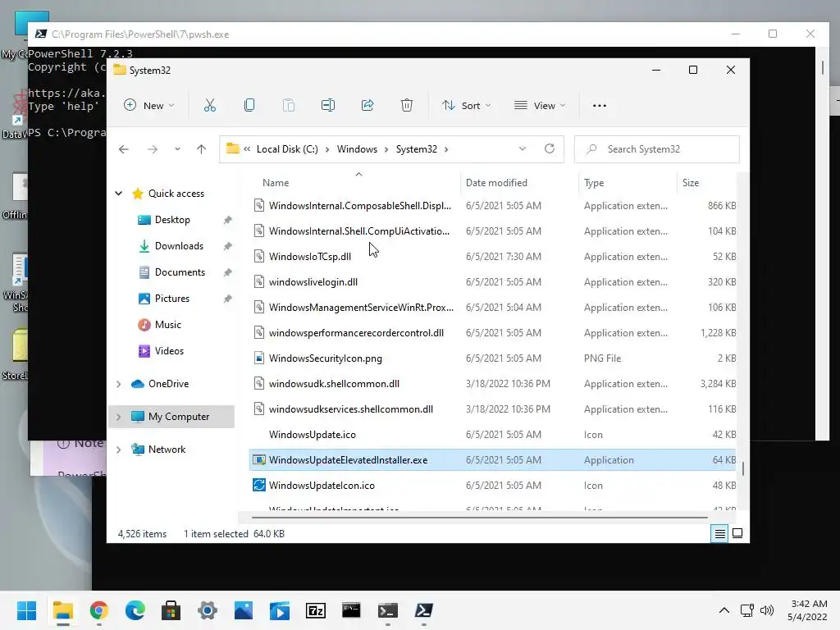
Task: Select Documents in navigation pane
Action: point(180,272)
